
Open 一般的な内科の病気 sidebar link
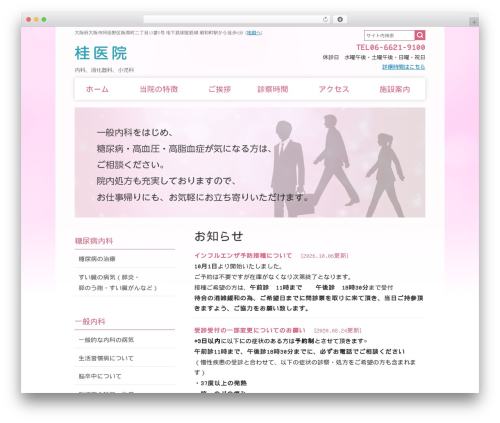tap(106, 340)
